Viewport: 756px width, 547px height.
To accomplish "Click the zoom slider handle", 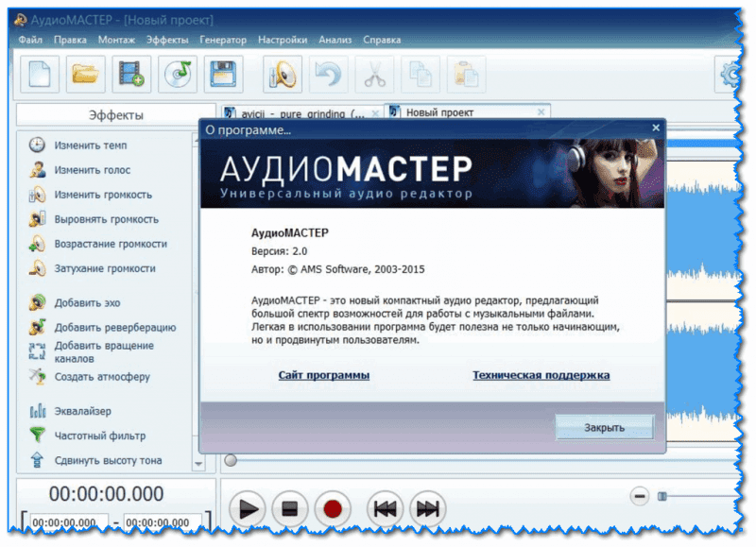I will click(662, 496).
